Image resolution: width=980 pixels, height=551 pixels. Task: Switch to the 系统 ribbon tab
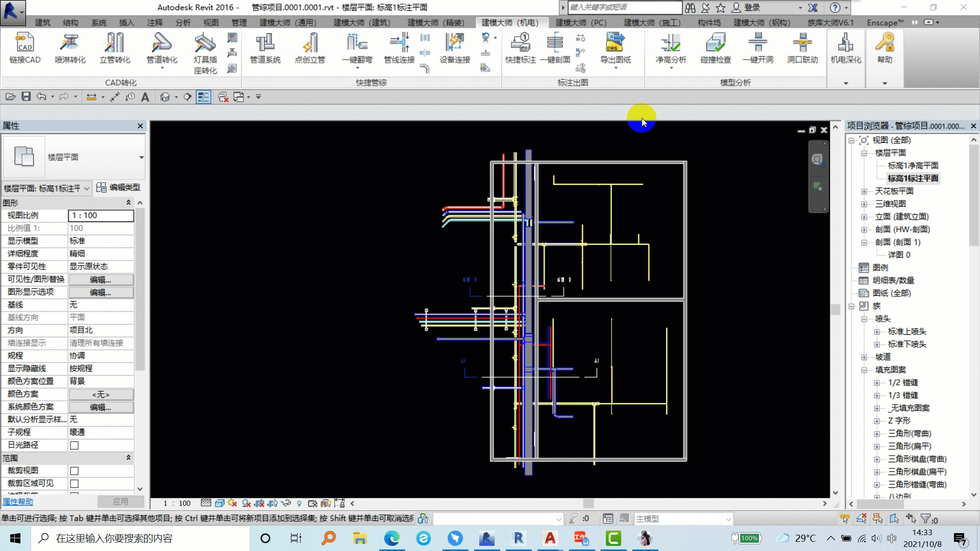pos(99,22)
